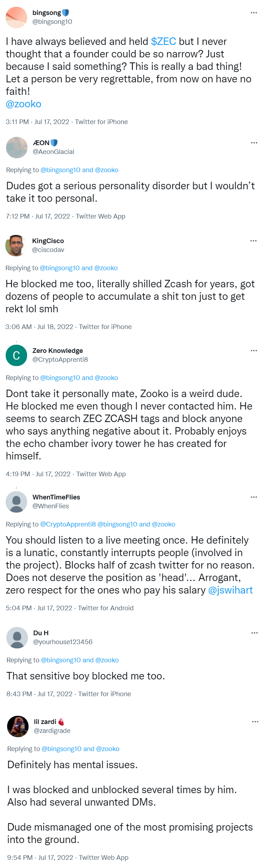The image size is (264, 868).
Task: Click the shield badge beside bingsong's name
Action: pos(65,13)
